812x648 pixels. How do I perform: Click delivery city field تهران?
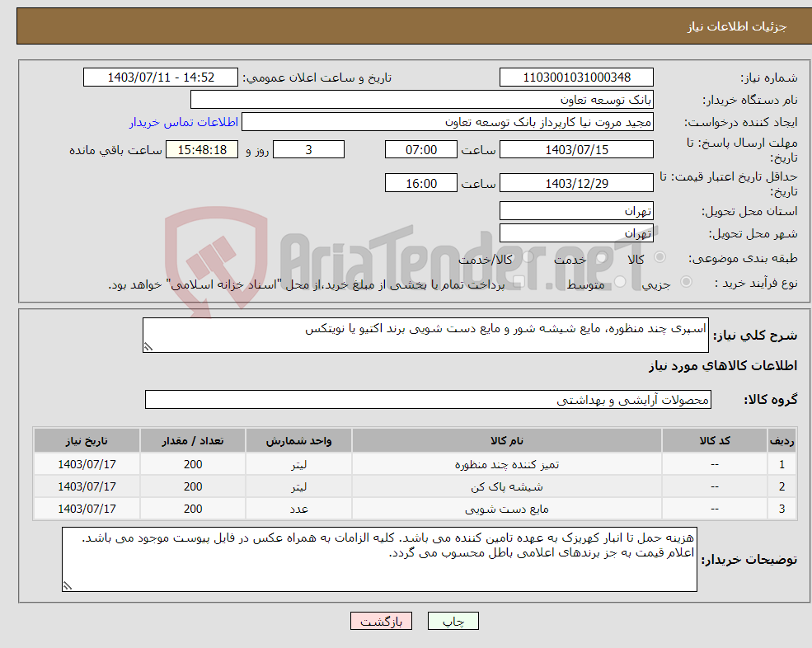576,233
